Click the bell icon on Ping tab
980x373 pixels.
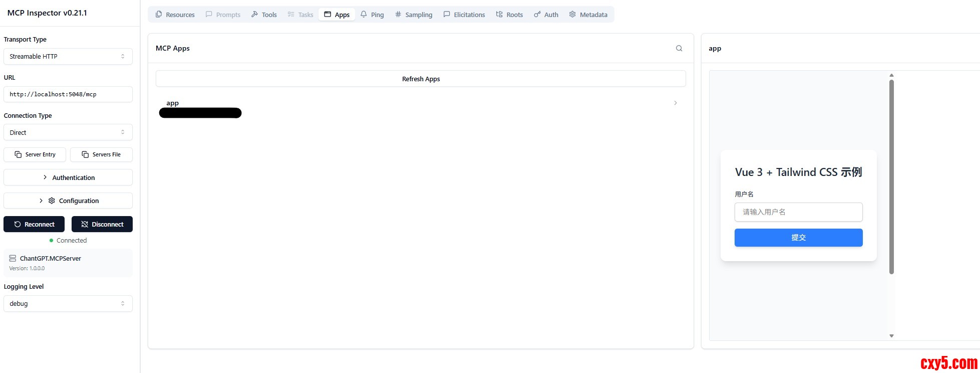click(364, 15)
